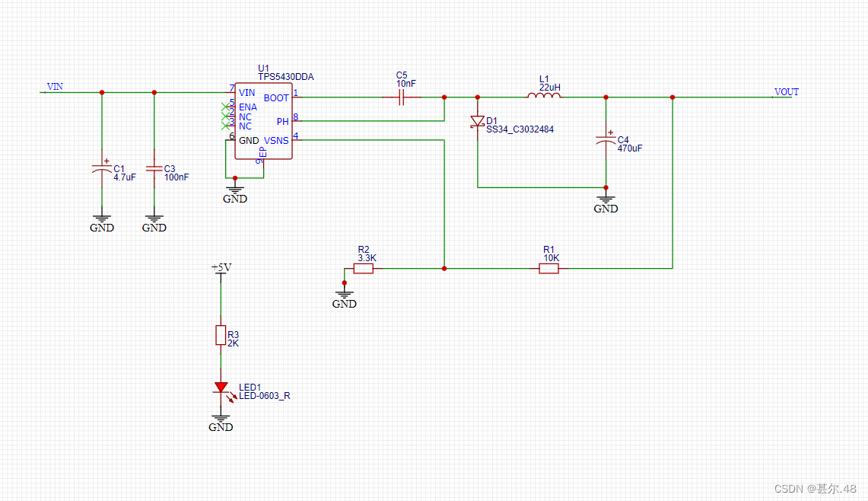
Task: Click the PH pin label on U1
Action: click(283, 121)
